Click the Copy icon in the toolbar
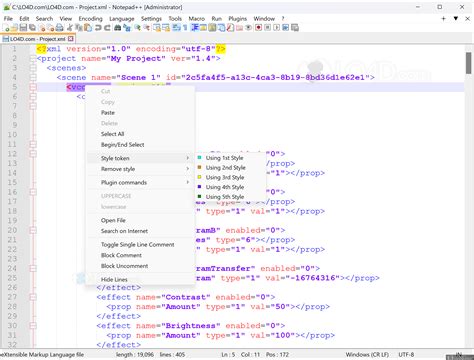Image resolution: width=474 pixels, height=360 pixels. pos(78,28)
